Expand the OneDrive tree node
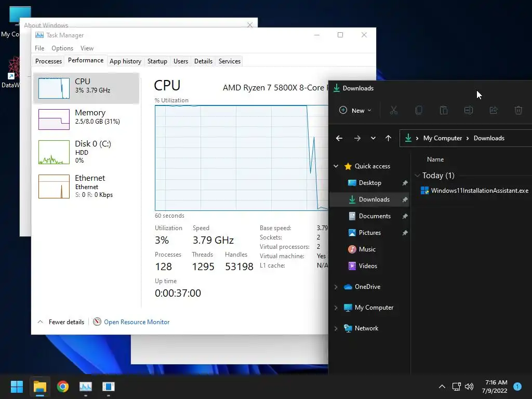Viewport: 532px width, 399px height. pos(336,287)
